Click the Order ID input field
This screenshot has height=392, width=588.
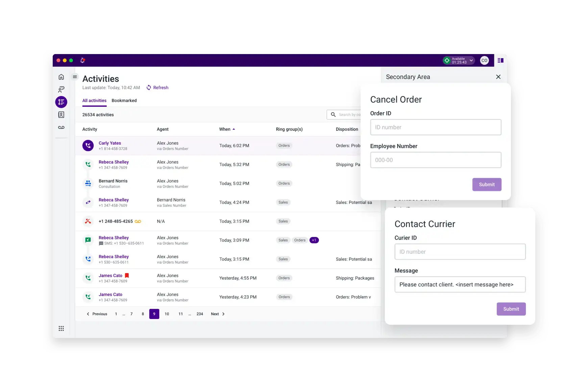pos(436,127)
